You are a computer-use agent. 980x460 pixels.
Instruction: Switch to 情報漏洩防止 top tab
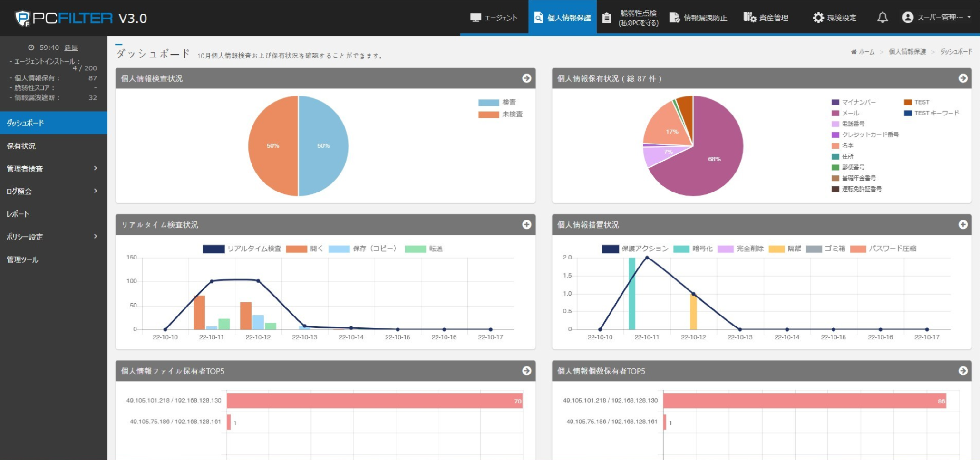tap(698, 18)
